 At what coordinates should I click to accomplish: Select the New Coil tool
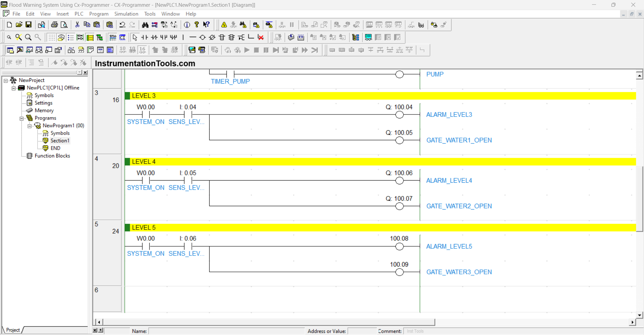click(x=202, y=37)
